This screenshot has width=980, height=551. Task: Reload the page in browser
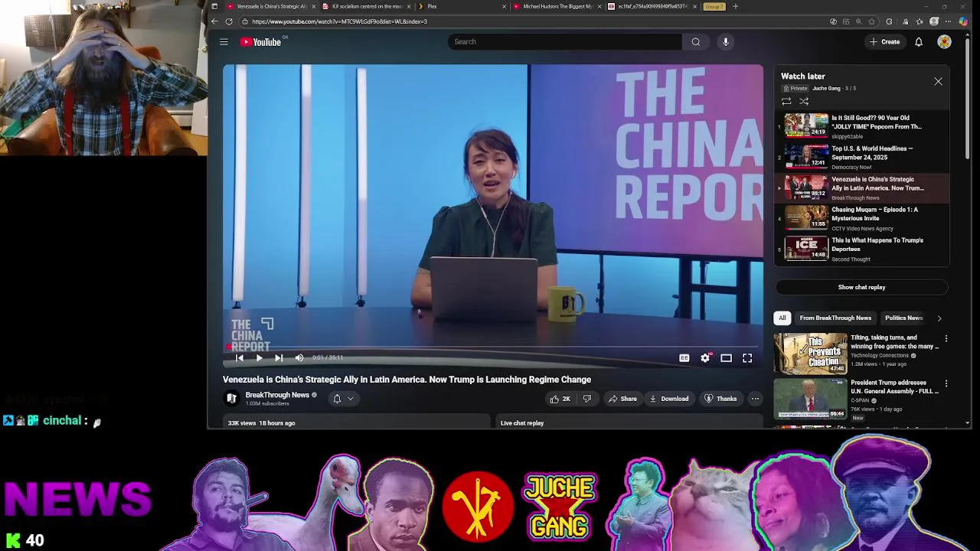click(x=229, y=21)
